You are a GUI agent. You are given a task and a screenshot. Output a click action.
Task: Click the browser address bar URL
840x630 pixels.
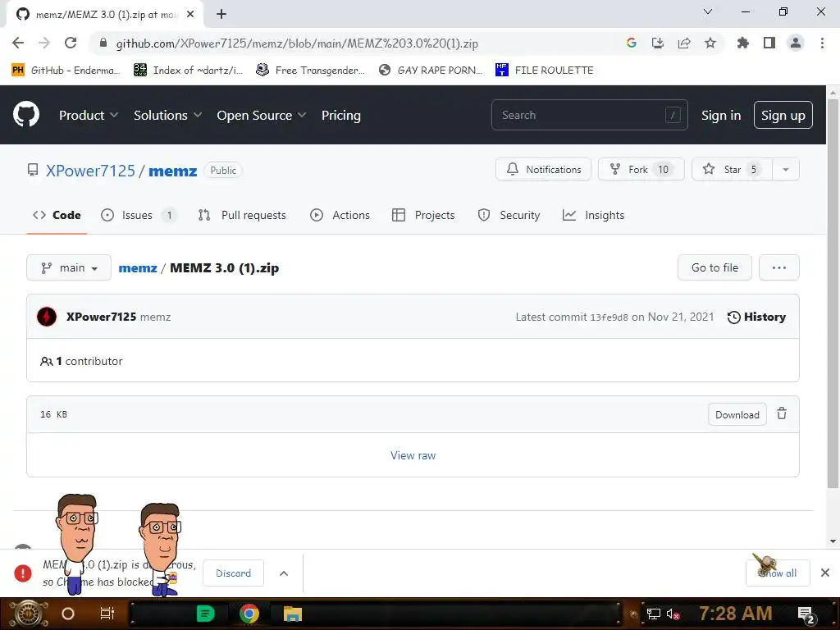[297, 43]
